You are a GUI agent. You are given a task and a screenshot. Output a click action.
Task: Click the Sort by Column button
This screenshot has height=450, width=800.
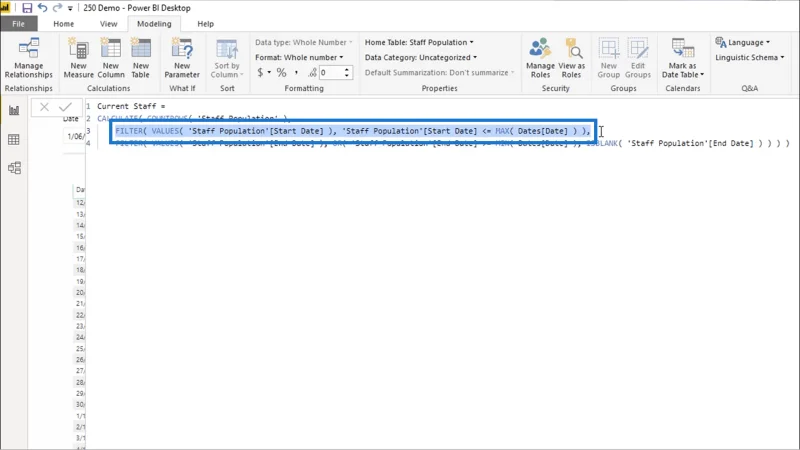click(227, 58)
